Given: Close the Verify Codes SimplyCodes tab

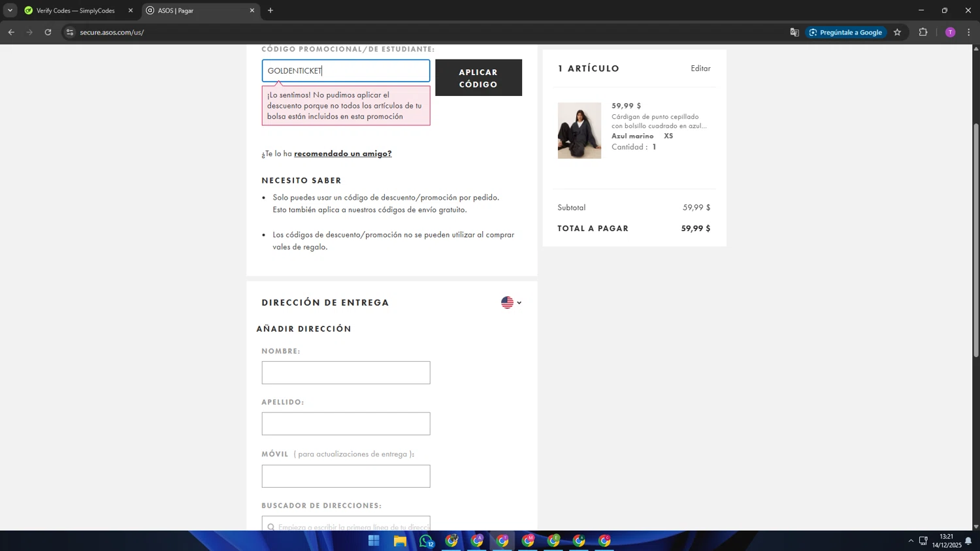Looking at the screenshot, I should (x=130, y=10).
